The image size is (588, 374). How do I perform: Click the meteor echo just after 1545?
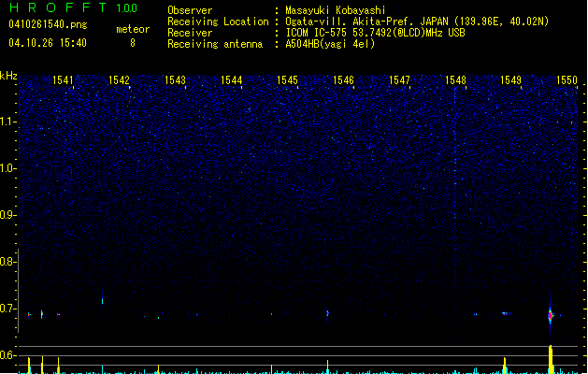coord(327,313)
